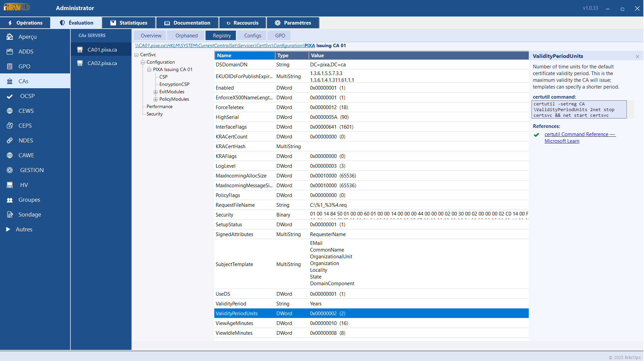Click the Raccourcis refresh icon
Screen dimensions: 644x361
[x=228, y=23]
